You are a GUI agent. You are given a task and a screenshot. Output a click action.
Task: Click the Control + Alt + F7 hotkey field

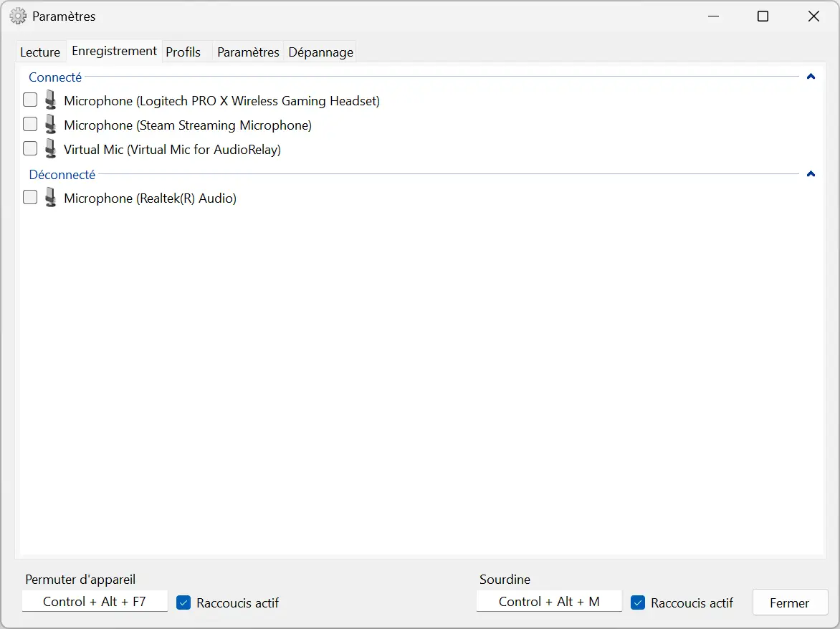[95, 601]
